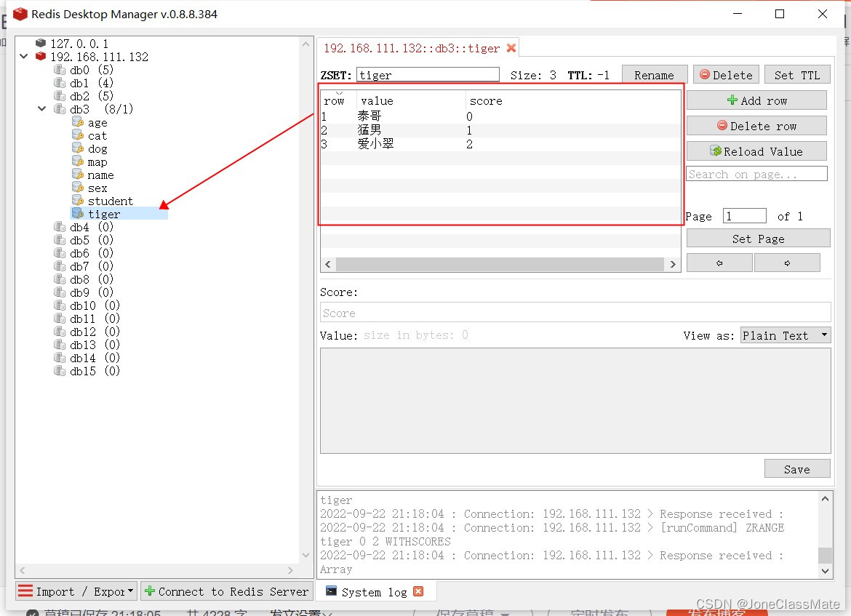
Task: Click the table horizontal scrollbar left arrow
Action: click(328, 264)
